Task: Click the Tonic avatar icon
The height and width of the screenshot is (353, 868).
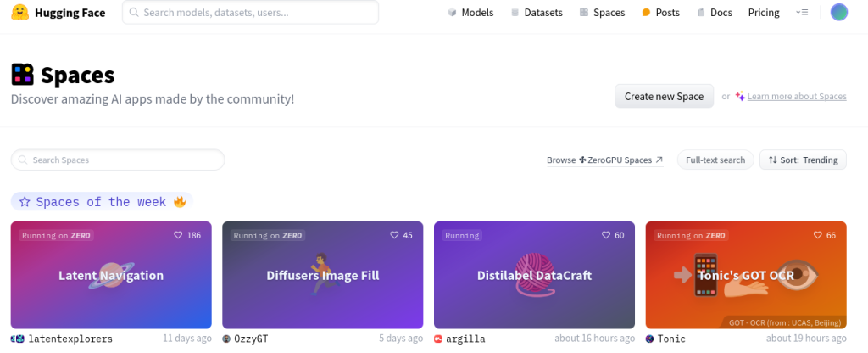Action: pyautogui.click(x=649, y=339)
